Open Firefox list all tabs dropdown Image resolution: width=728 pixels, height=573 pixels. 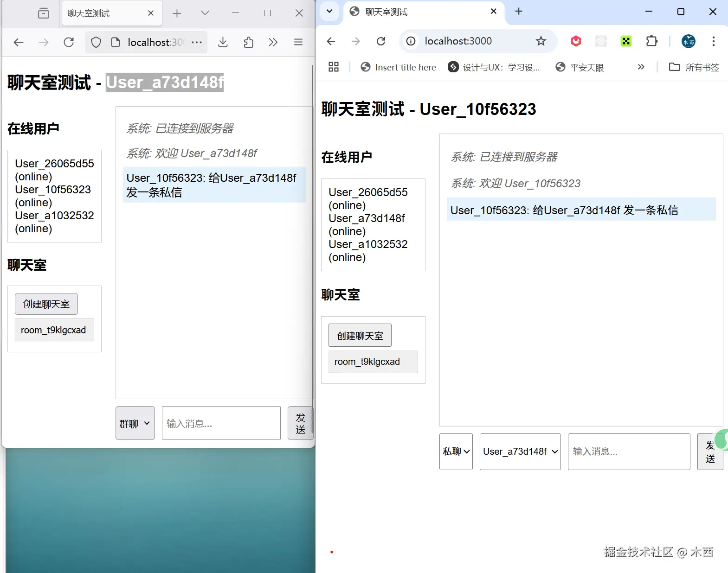[205, 13]
